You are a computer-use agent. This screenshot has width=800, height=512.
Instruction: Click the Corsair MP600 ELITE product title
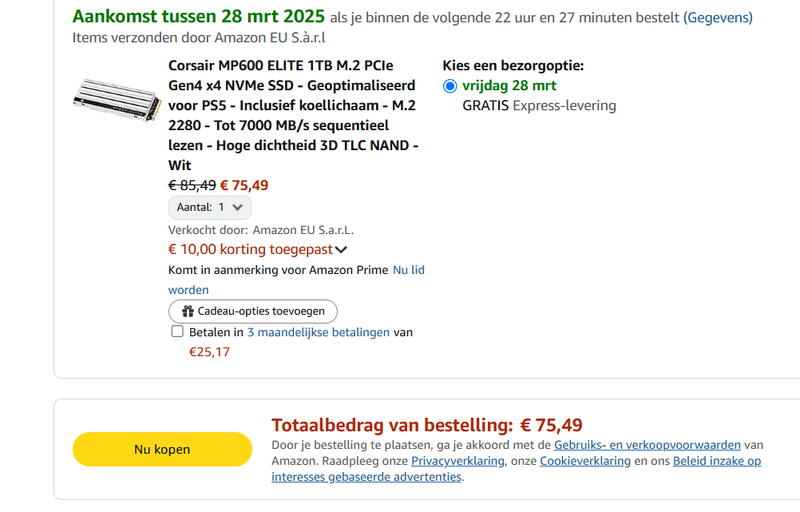click(293, 115)
